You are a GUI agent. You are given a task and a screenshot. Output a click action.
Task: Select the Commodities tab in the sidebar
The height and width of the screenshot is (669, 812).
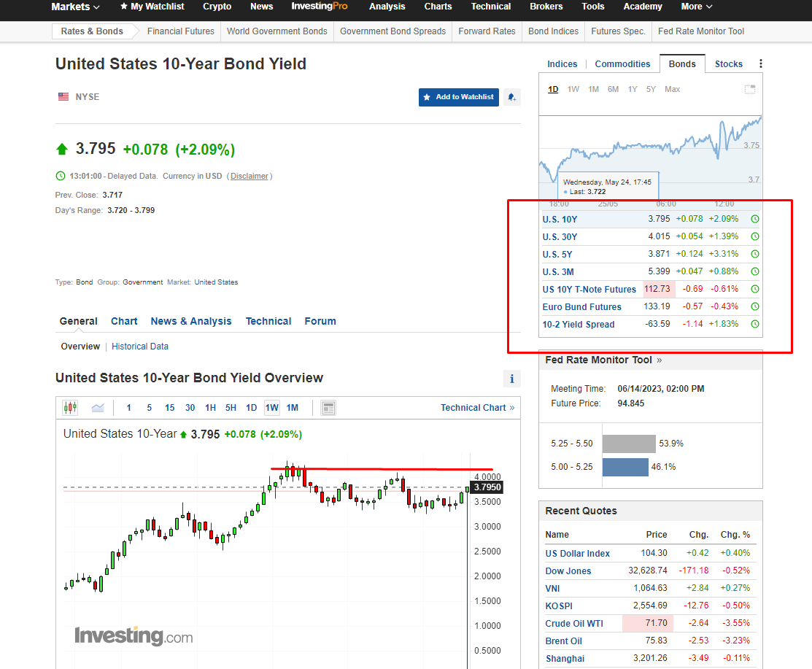[622, 63]
